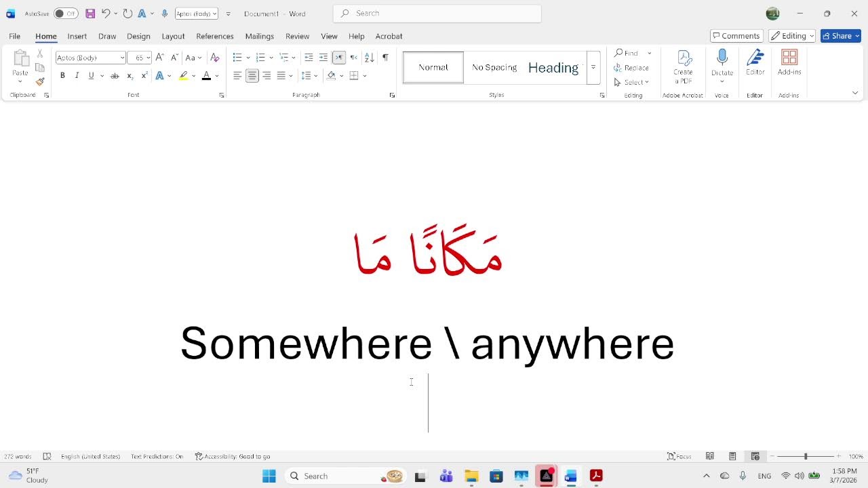Screen dimensions: 868x488
Task: Apply the font color A swatch
Action: [206, 76]
